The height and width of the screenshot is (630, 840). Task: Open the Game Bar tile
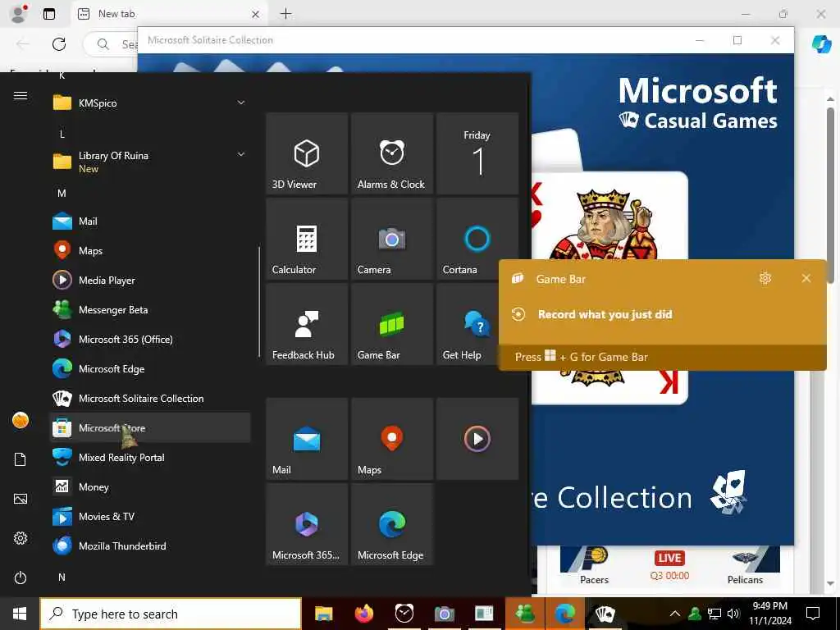point(392,324)
